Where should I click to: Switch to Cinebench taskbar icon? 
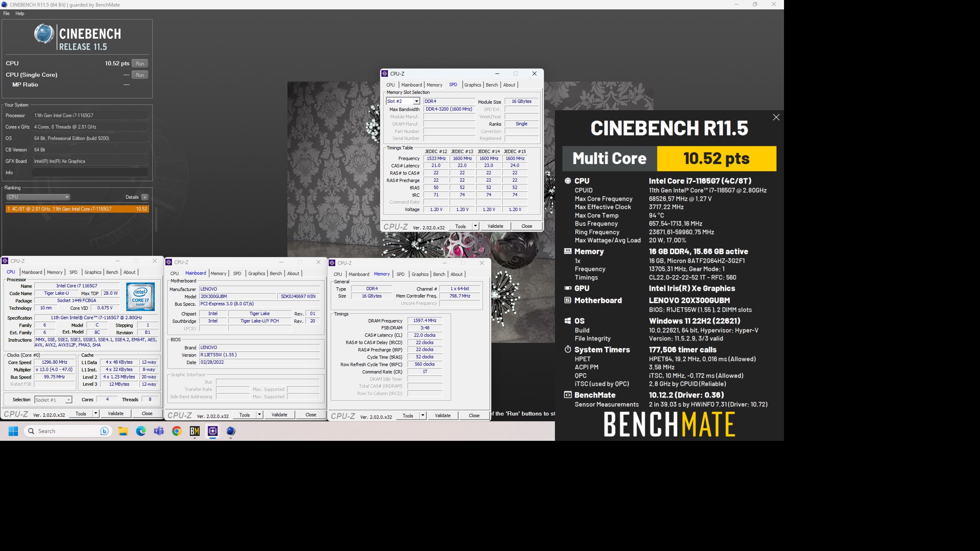point(231,431)
